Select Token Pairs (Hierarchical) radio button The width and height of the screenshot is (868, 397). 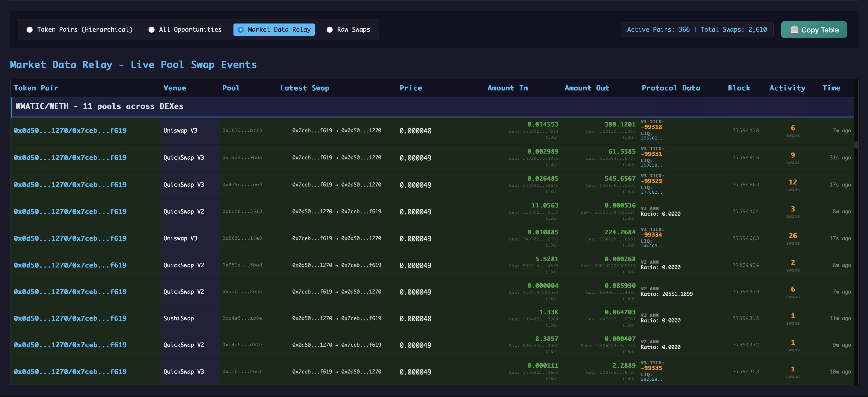(x=30, y=30)
